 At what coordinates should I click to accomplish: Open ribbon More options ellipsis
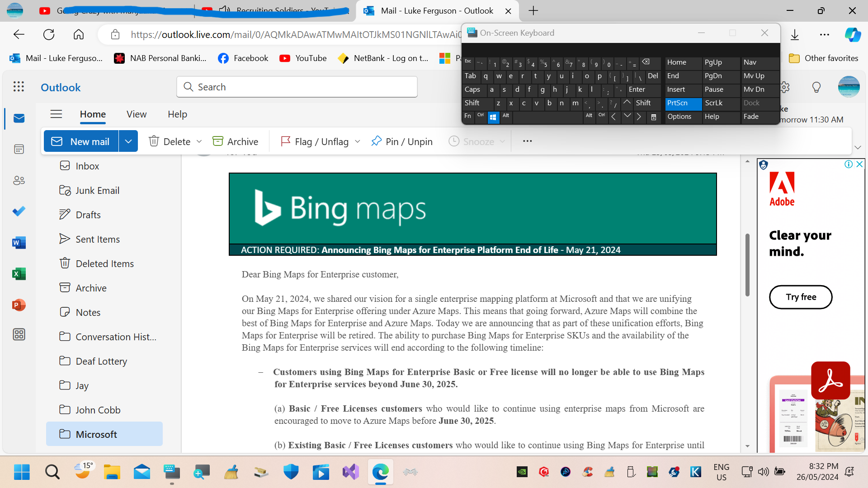pos(527,141)
